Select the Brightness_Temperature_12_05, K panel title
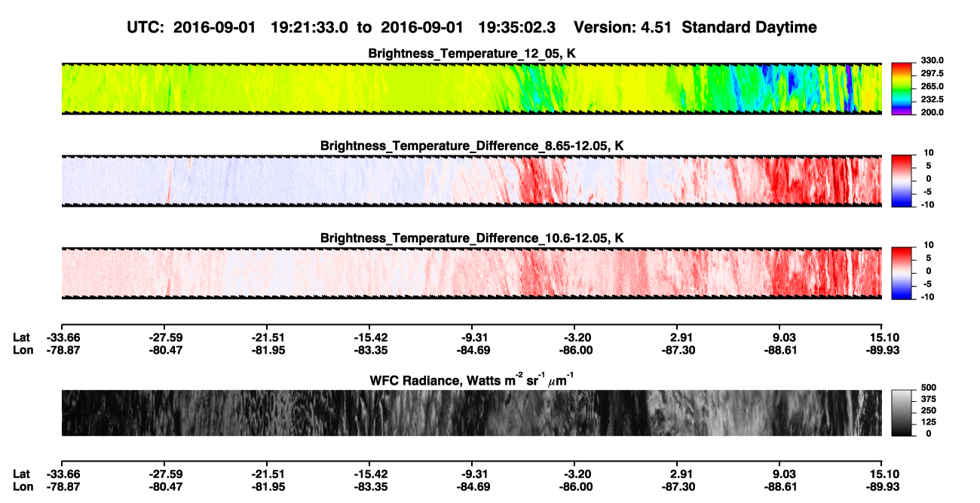This screenshot has width=980, height=503. (x=472, y=54)
